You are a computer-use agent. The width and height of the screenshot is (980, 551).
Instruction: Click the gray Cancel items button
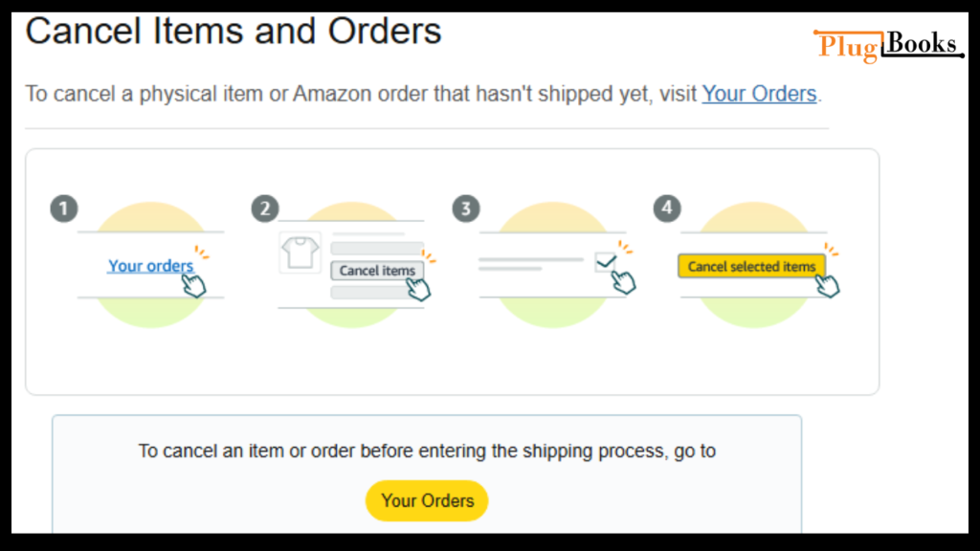377,271
